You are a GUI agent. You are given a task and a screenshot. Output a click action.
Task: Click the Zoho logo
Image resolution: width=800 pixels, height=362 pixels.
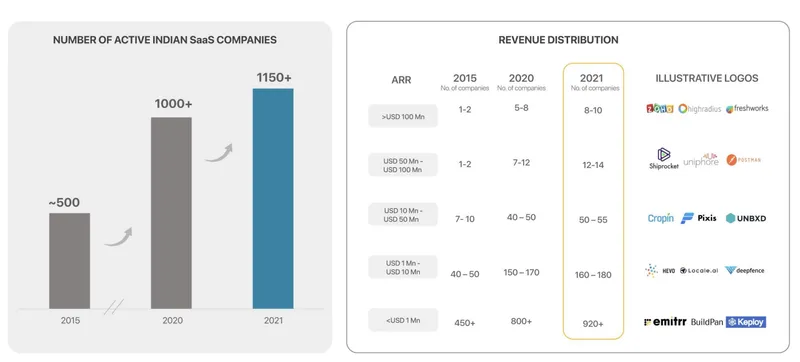point(659,109)
